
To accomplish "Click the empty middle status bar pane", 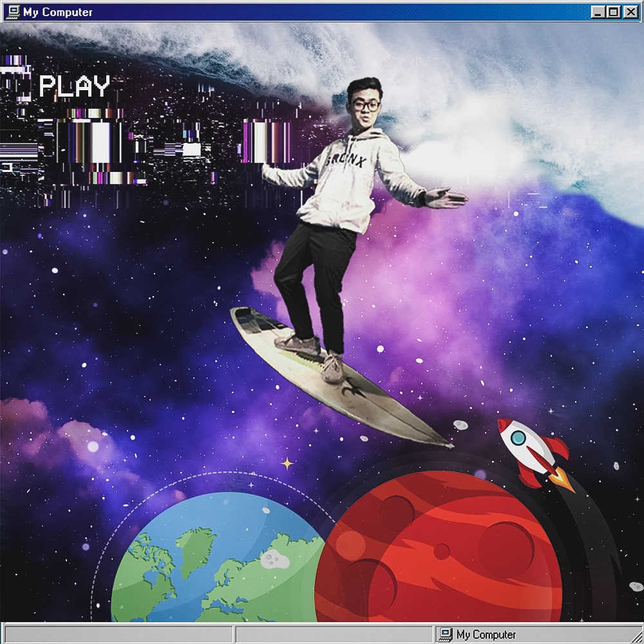I will (334, 634).
